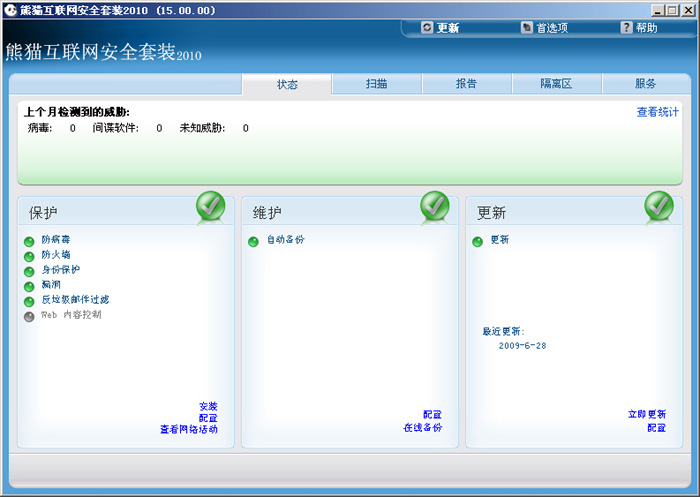Image resolution: width=700 pixels, height=497 pixels.
Task: Click the 配置 link in 维护 panel
Action: [x=432, y=415]
